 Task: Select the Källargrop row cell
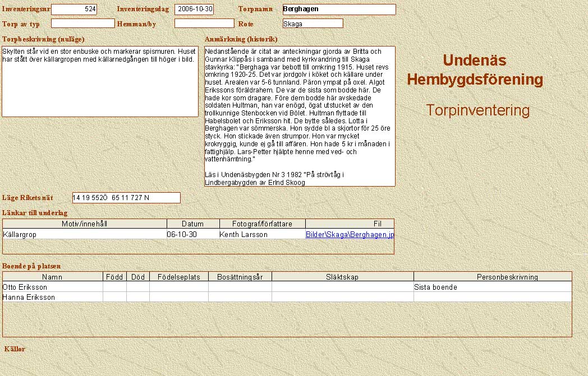pyautogui.click(x=85, y=234)
